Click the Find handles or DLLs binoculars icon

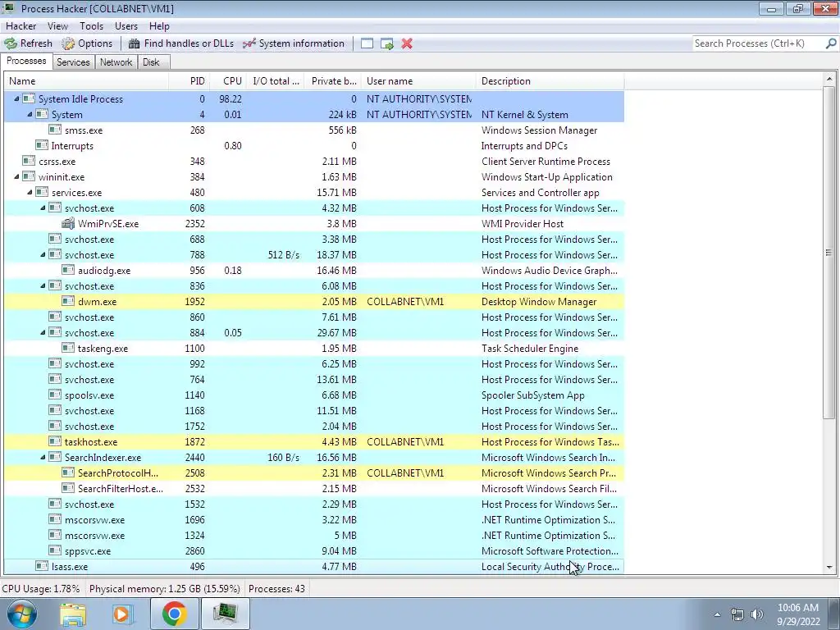tap(134, 43)
